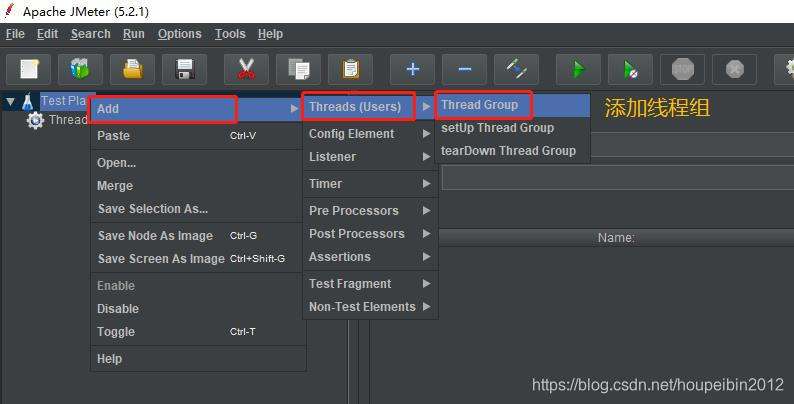Save the test plan with floppy icon
This screenshot has height=404, width=794.
[x=184, y=69]
